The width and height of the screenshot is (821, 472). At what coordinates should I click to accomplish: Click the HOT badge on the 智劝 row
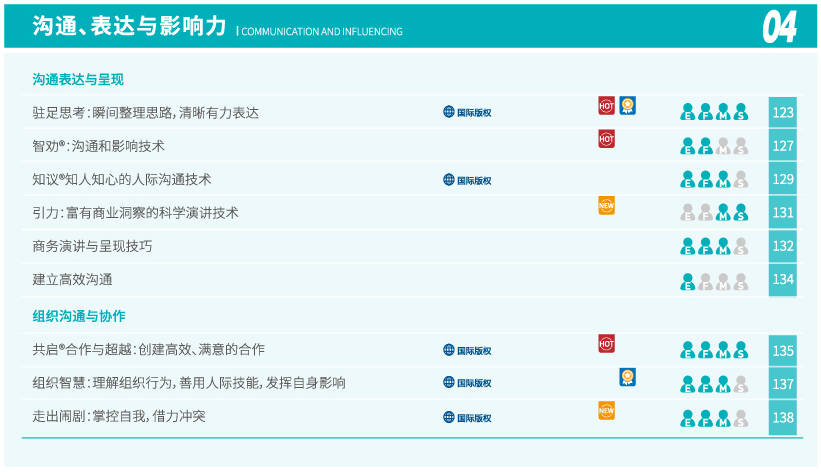tap(606, 139)
